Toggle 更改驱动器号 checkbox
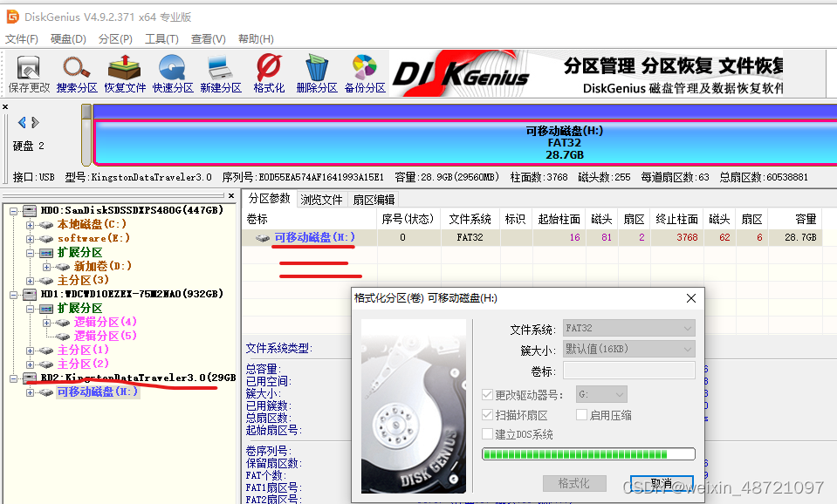Screen dimensions: 837x504 coord(487,395)
